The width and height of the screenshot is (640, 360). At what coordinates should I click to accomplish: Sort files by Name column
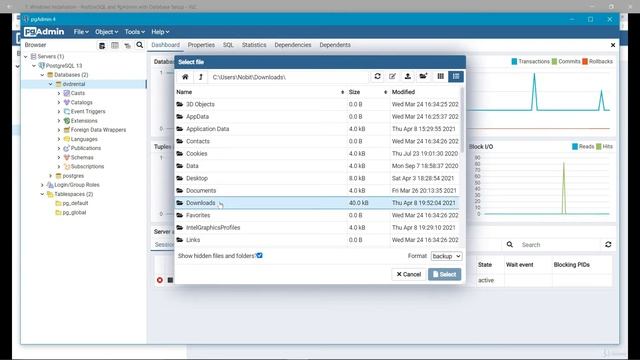pos(260,92)
